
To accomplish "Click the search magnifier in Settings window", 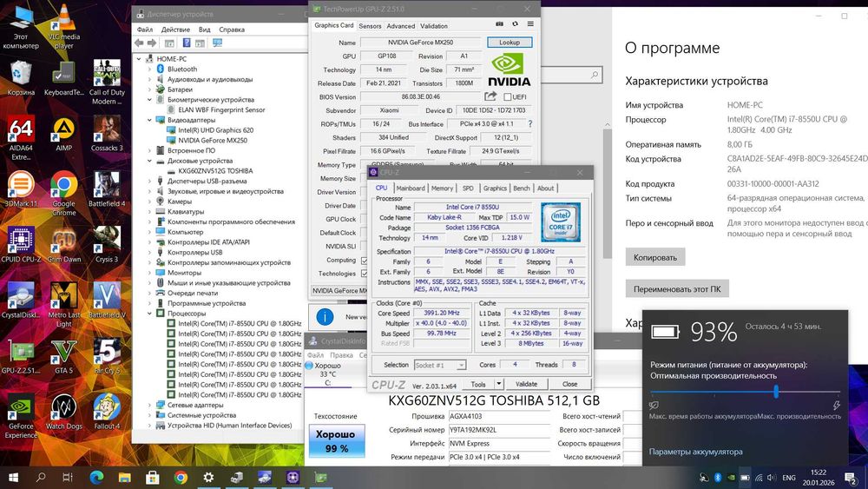I will [595, 74].
